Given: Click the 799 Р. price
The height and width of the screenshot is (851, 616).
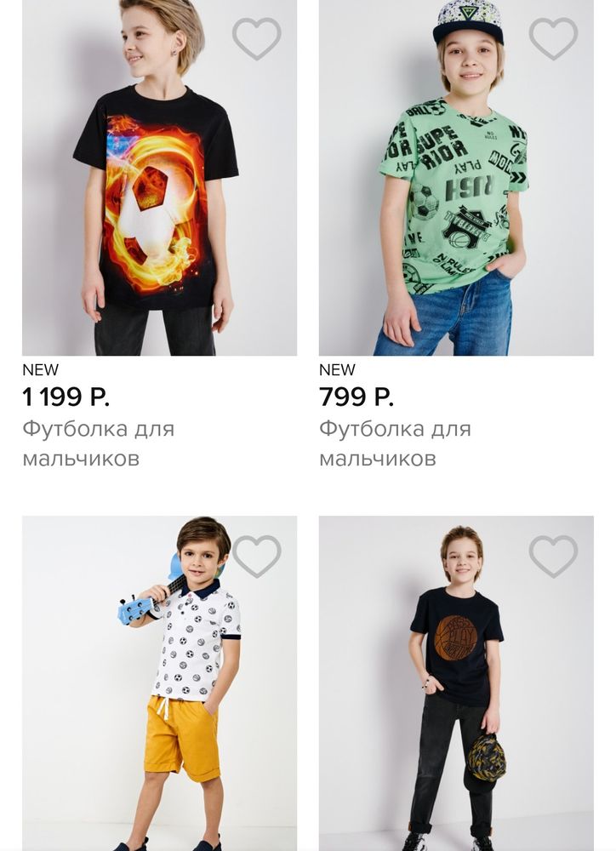Looking at the screenshot, I should [x=356, y=397].
